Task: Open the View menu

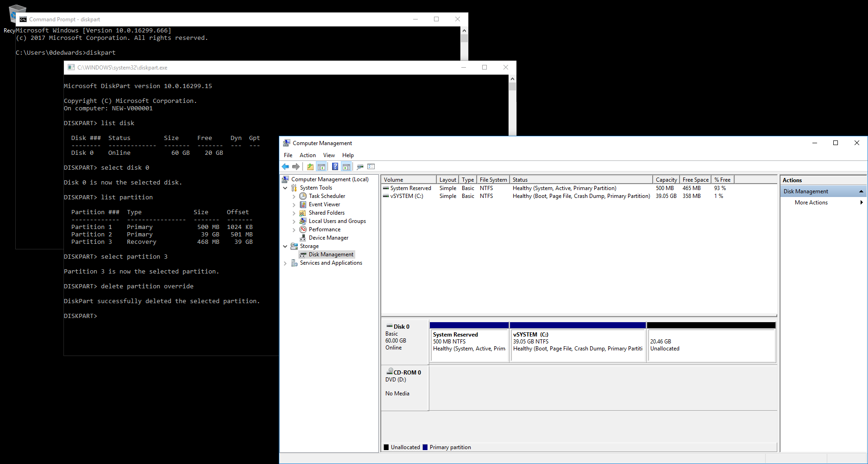Action: point(329,155)
